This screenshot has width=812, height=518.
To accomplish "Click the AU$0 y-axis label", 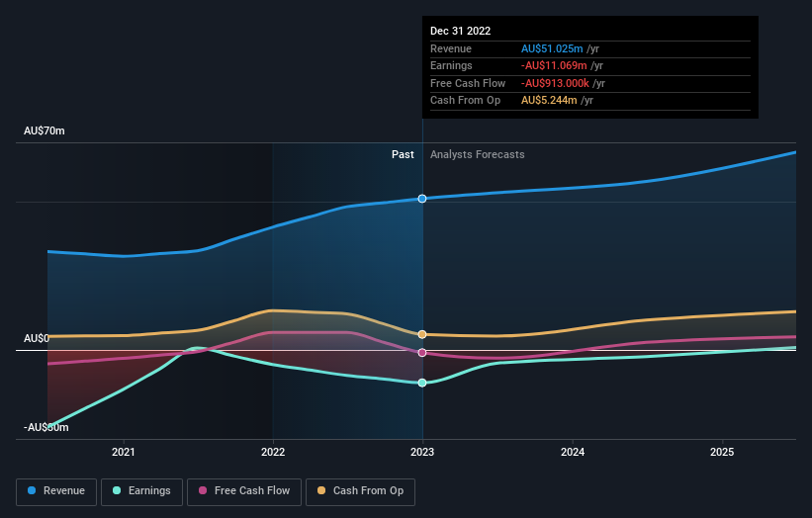I will pos(37,338).
